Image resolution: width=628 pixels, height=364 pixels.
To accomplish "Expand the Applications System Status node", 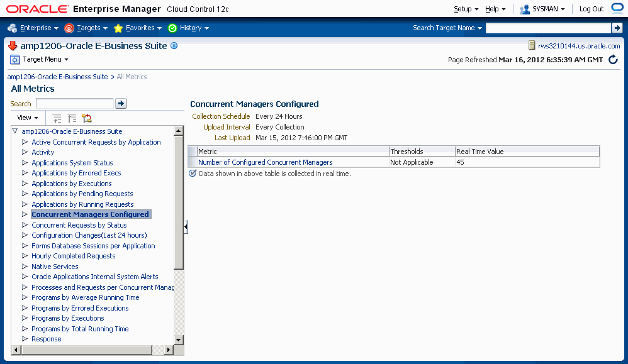I will pos(25,162).
